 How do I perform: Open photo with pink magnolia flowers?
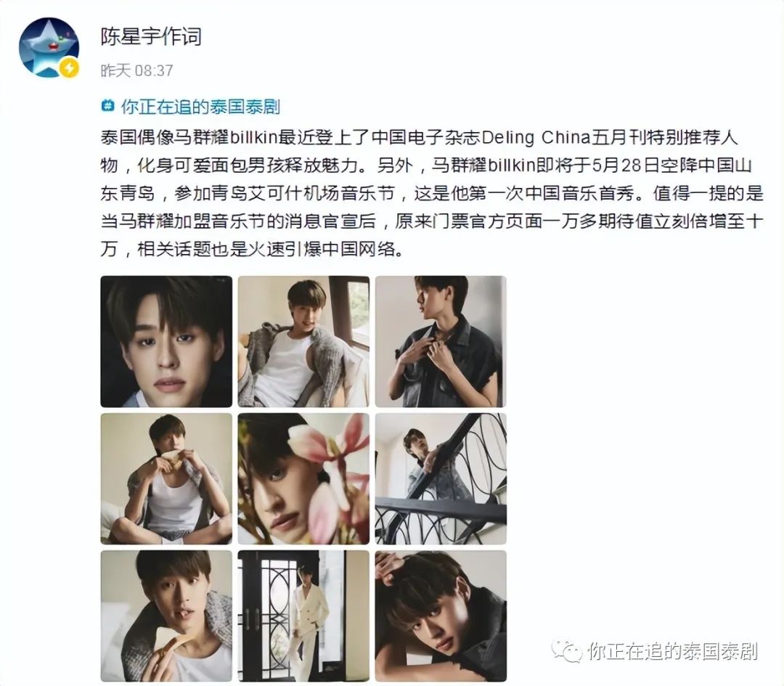tap(303, 478)
